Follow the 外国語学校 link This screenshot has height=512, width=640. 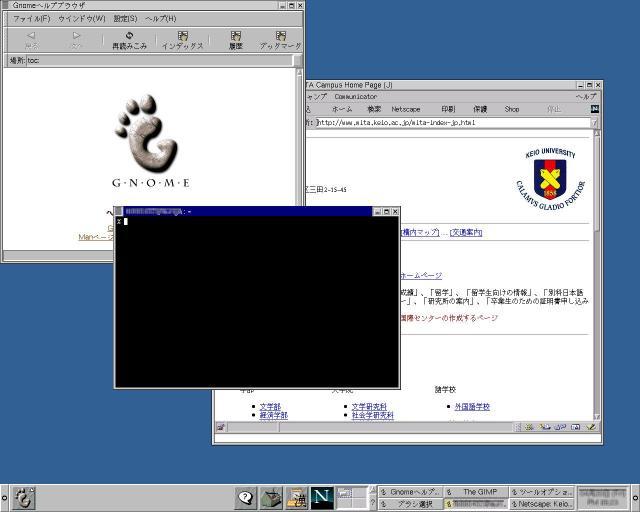point(472,407)
